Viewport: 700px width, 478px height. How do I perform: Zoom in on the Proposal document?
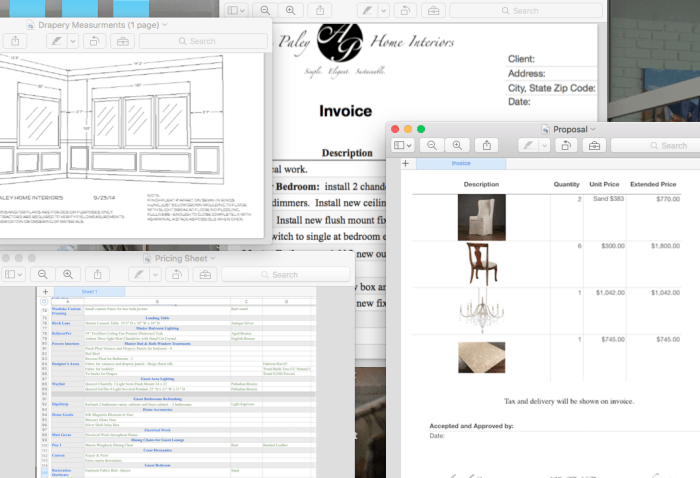click(x=457, y=145)
